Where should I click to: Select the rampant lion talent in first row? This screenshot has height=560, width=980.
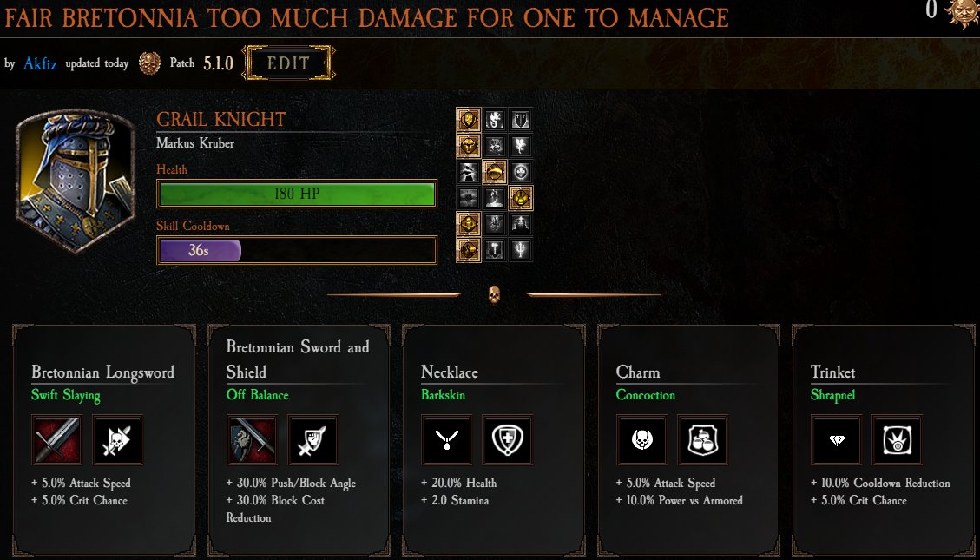[x=495, y=119]
